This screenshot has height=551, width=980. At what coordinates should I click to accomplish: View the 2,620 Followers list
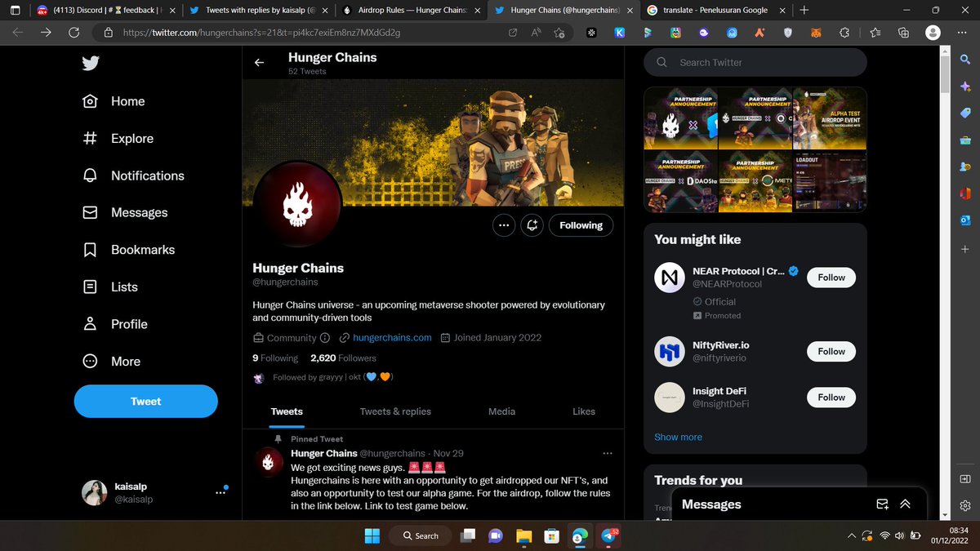(x=343, y=358)
